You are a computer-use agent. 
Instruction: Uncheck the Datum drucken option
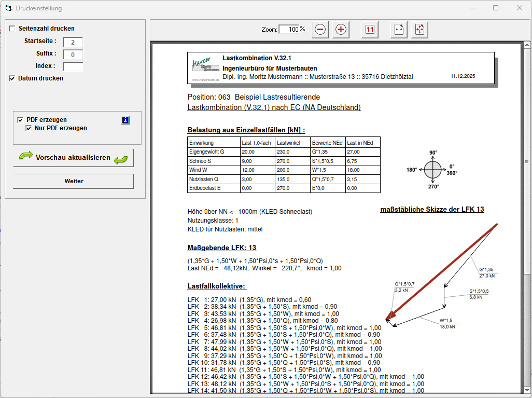coord(12,78)
